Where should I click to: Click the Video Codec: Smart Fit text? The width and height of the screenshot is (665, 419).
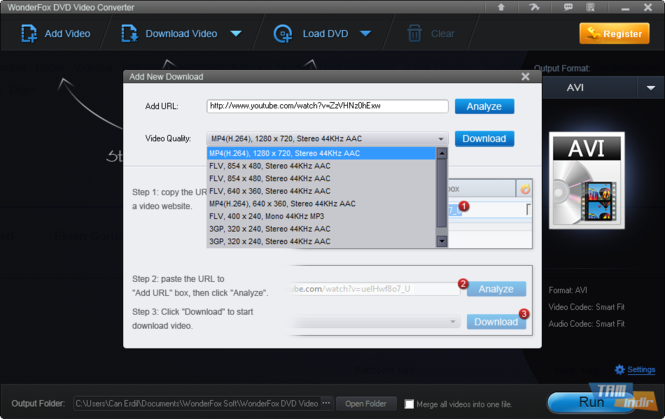587,307
